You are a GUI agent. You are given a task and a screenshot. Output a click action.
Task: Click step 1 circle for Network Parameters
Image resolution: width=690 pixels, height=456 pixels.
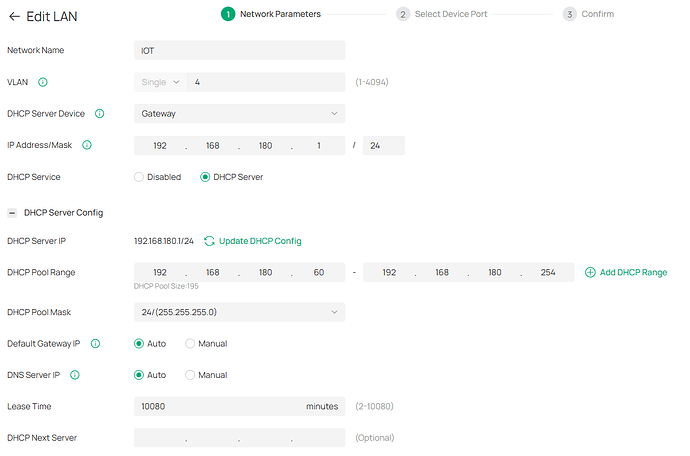coord(228,14)
